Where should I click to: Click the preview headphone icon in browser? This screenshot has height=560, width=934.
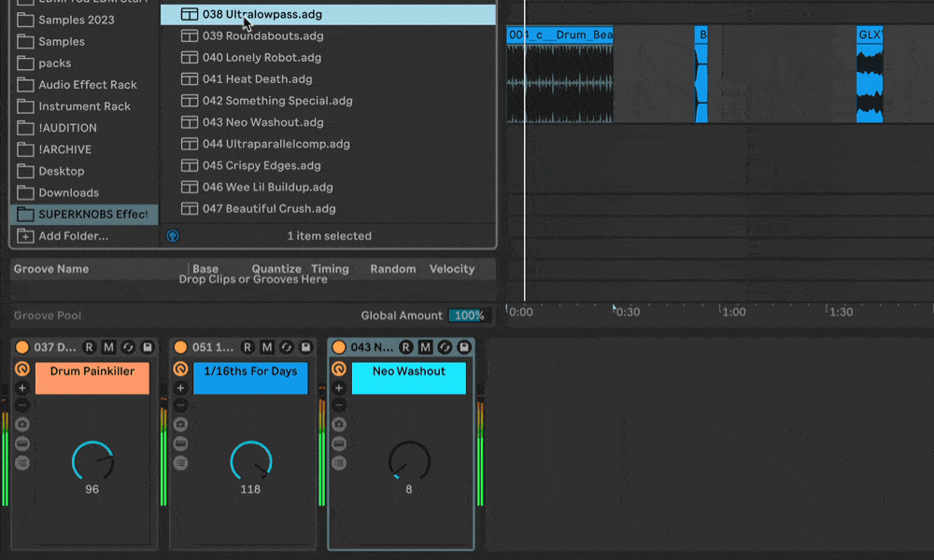(173, 236)
